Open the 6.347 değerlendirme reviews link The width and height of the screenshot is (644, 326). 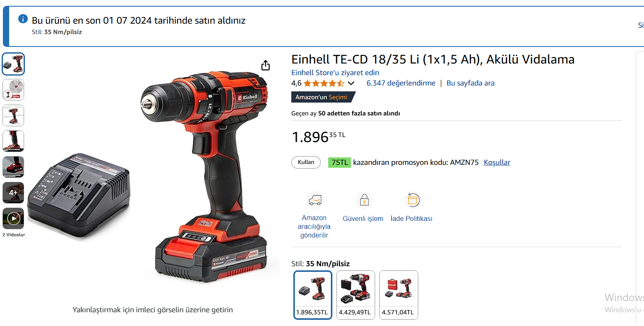point(401,83)
